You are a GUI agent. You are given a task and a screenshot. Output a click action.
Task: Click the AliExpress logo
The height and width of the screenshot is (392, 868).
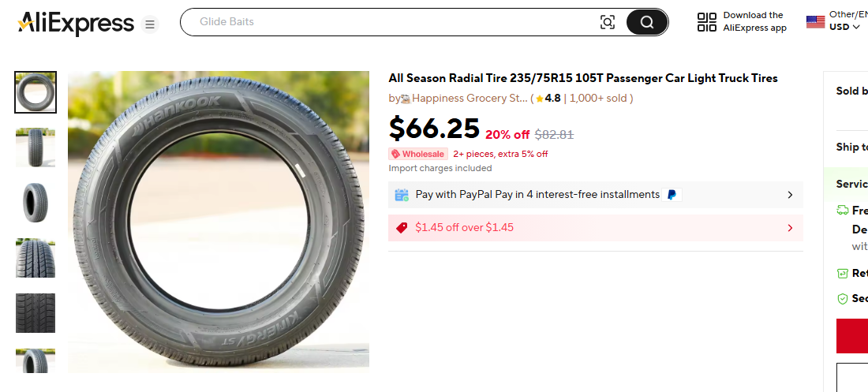tap(76, 23)
